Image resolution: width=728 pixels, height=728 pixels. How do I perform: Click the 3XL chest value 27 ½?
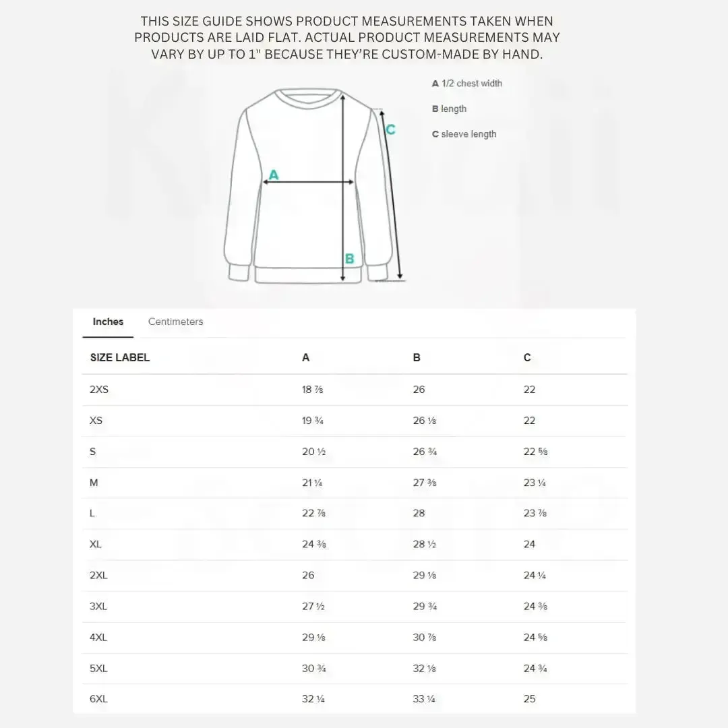click(x=313, y=607)
